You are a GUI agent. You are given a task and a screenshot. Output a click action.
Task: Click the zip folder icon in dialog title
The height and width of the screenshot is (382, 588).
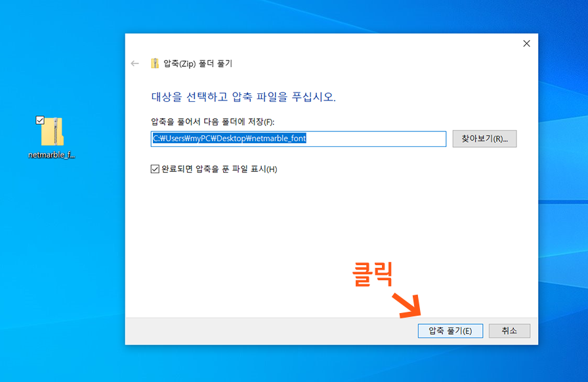154,64
